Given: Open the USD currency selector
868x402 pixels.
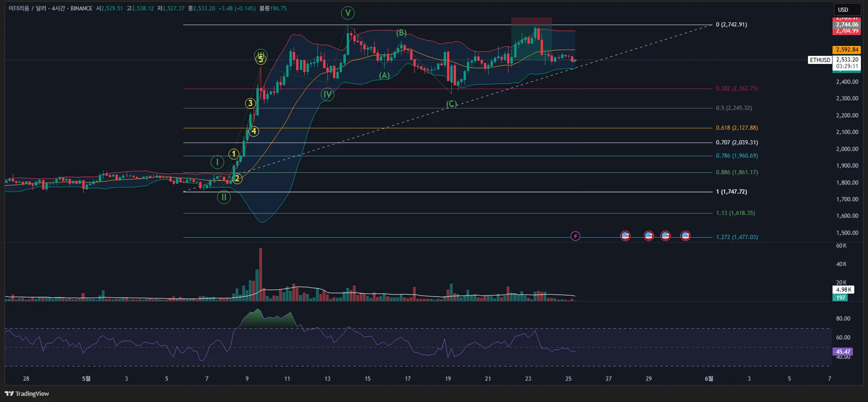Looking at the screenshot, I should pos(847,9).
